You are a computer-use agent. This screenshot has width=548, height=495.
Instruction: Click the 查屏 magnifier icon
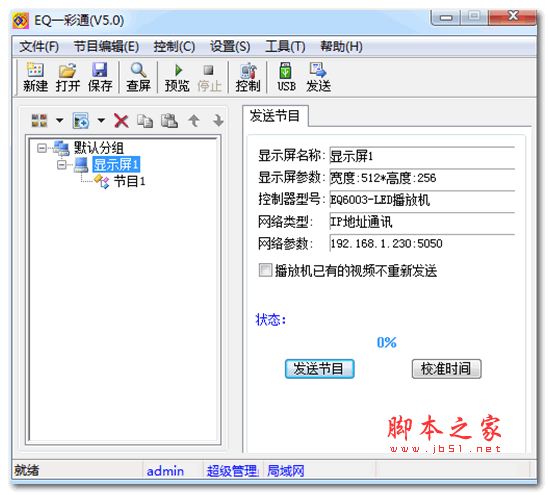(x=138, y=77)
